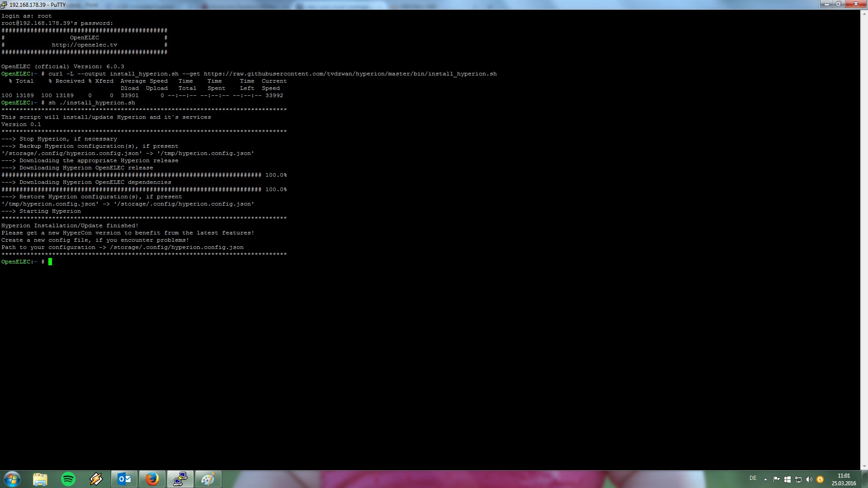Image resolution: width=868 pixels, height=488 pixels.
Task: Open the Windows Start menu
Action: pos(12,479)
